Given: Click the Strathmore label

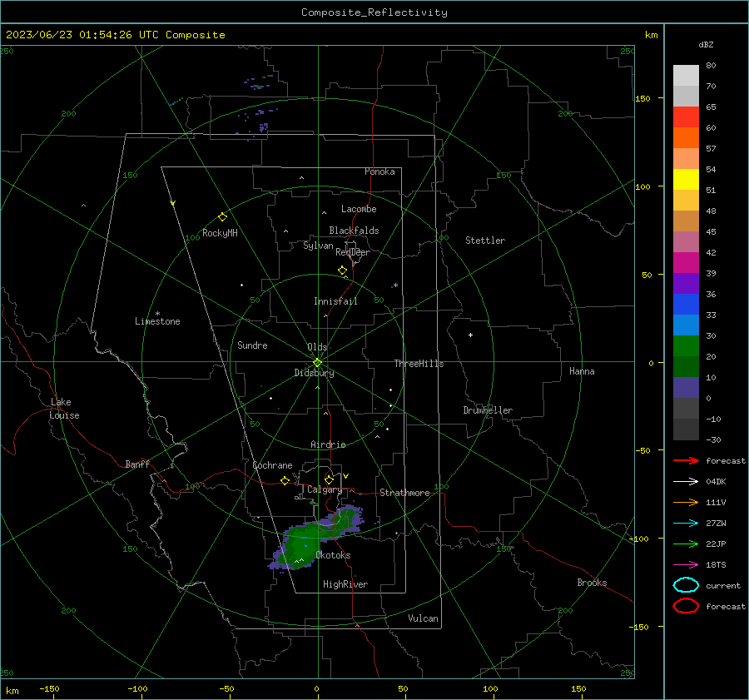Looking at the screenshot, I should tap(404, 493).
